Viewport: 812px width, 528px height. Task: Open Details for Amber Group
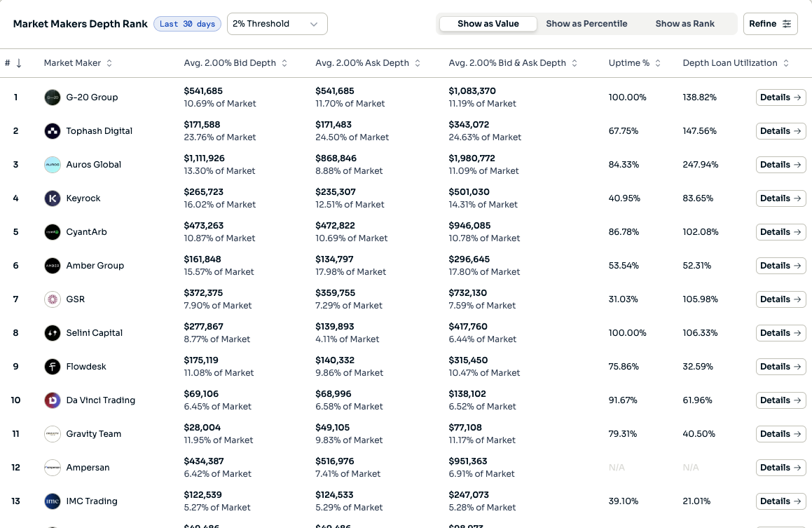point(780,266)
